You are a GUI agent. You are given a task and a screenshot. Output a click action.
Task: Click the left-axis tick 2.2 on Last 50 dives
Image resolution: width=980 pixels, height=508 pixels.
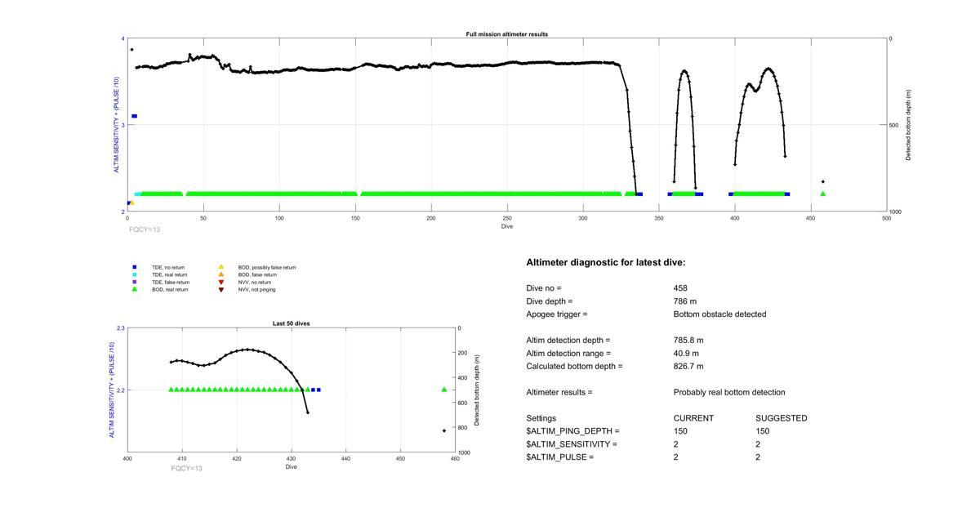click(121, 390)
